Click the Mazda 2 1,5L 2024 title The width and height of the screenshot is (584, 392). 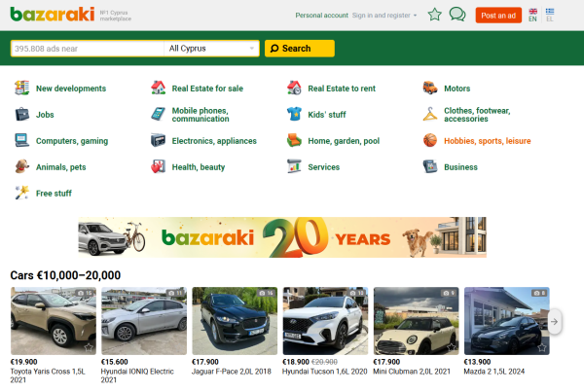493,372
